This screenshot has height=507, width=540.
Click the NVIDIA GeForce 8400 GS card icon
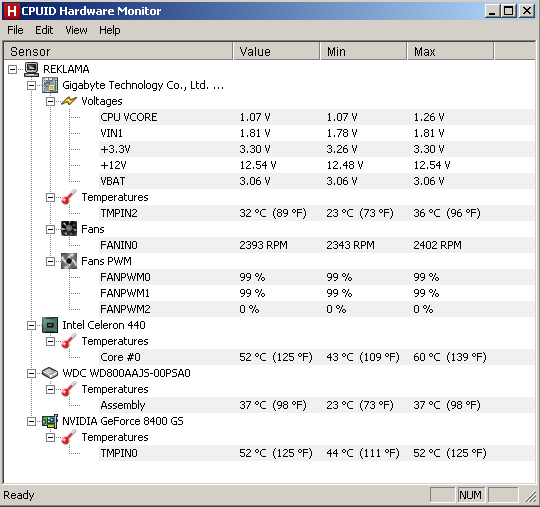50,421
